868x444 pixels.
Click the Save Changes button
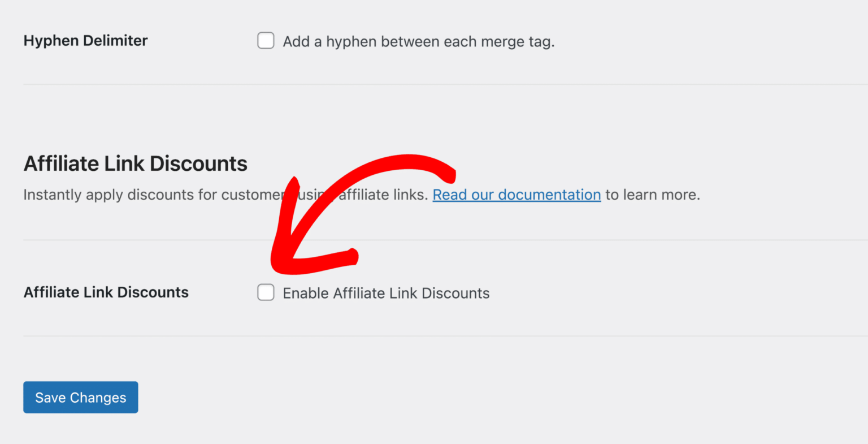[x=81, y=397]
